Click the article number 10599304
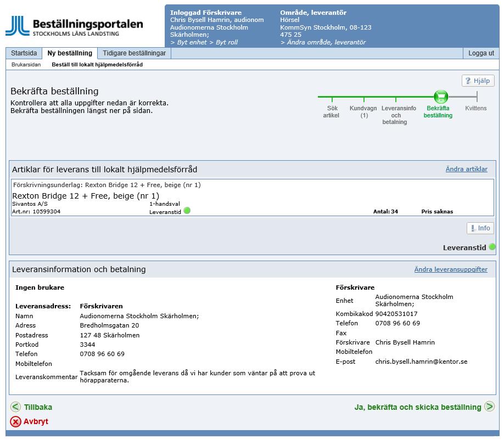This screenshot has width=504, height=440. [x=46, y=211]
